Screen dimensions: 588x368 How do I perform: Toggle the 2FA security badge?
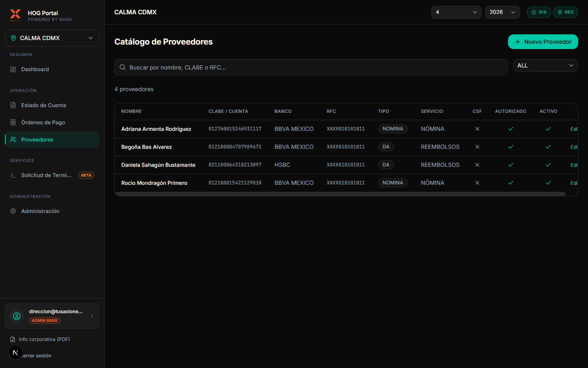(539, 12)
